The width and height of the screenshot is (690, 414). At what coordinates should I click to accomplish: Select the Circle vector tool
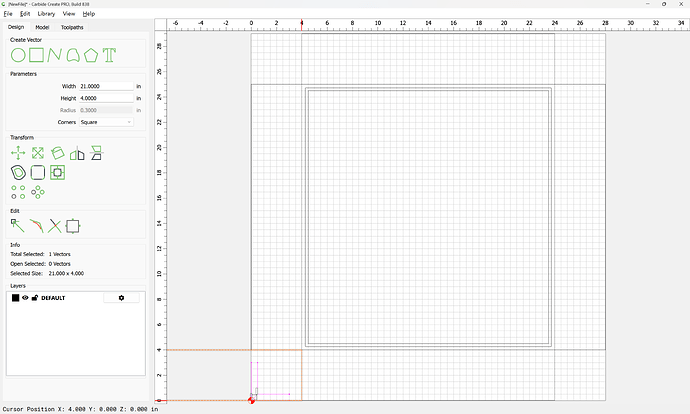(18, 55)
